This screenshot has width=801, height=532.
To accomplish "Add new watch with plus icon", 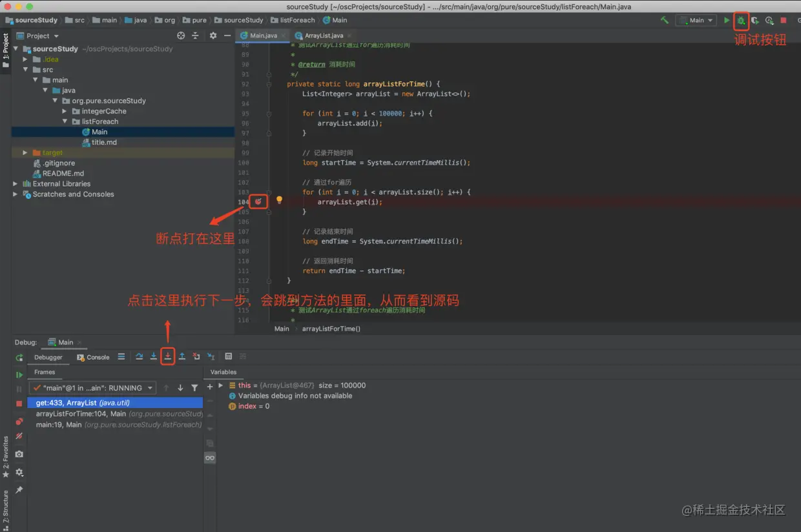I will coord(210,387).
